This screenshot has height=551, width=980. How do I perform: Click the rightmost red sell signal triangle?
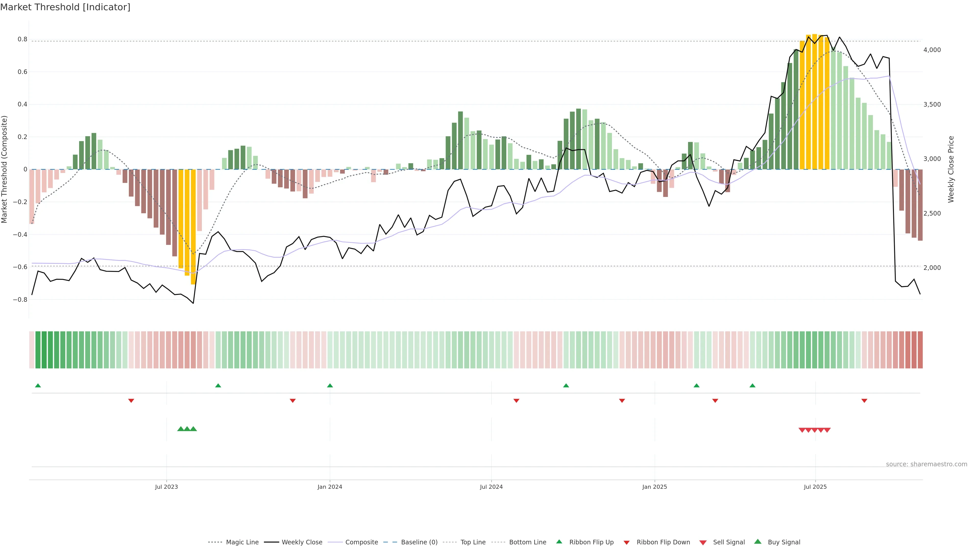(827, 430)
